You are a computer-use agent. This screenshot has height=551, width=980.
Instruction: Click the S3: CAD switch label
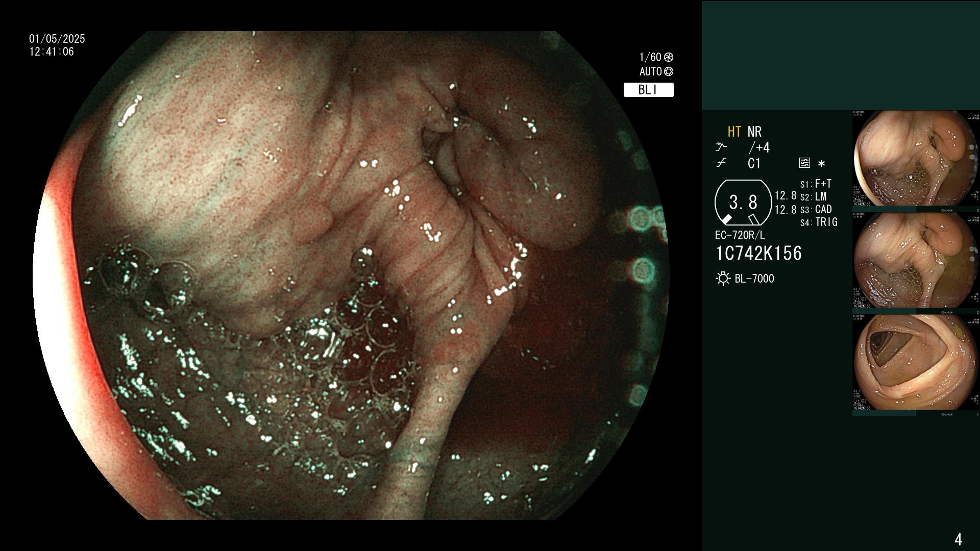pyautogui.click(x=816, y=209)
